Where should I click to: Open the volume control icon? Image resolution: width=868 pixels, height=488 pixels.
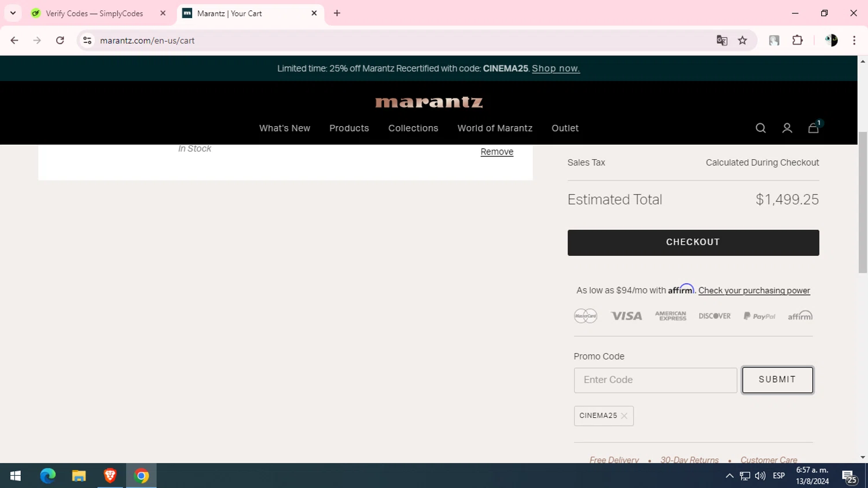pos(760,476)
